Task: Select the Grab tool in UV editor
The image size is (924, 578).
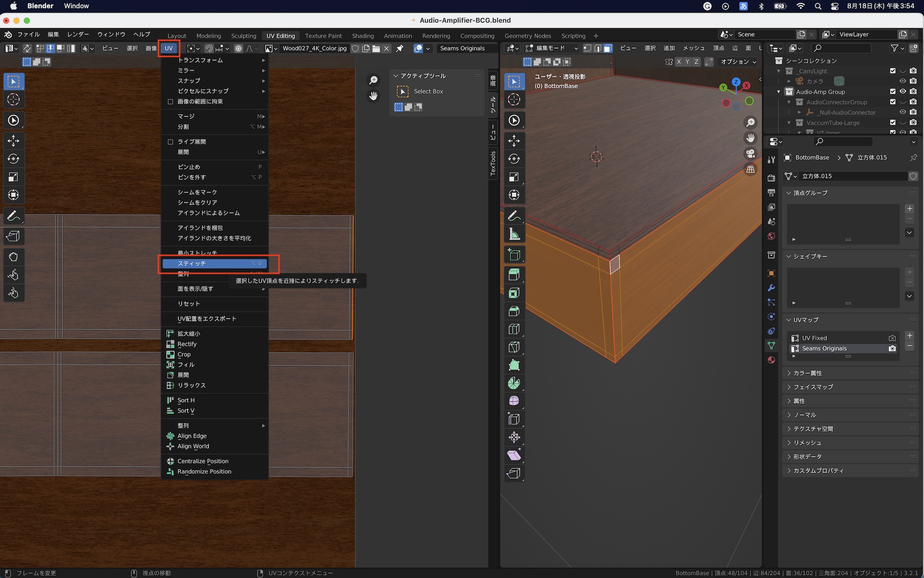Action: (13, 257)
